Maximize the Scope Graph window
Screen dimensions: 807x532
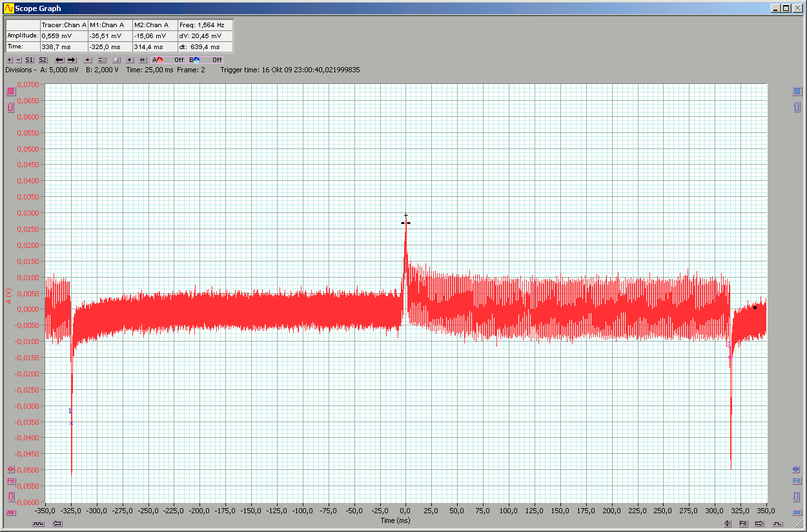(x=786, y=8)
